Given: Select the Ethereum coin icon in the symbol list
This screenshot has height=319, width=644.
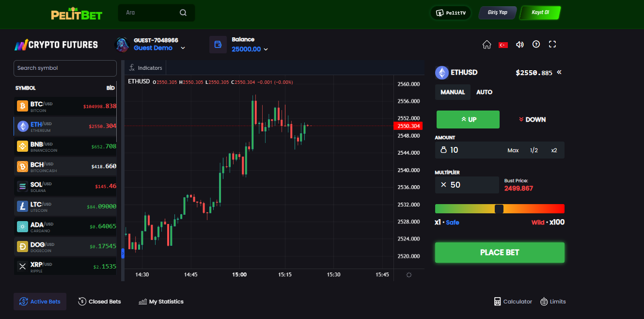Looking at the screenshot, I should point(23,127).
